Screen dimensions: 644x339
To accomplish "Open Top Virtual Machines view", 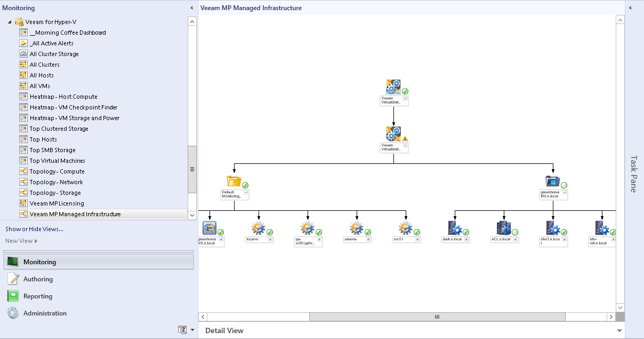I will (x=58, y=161).
